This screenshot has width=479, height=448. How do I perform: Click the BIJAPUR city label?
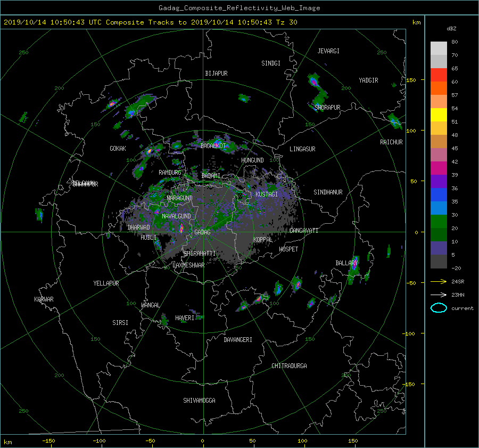(216, 74)
